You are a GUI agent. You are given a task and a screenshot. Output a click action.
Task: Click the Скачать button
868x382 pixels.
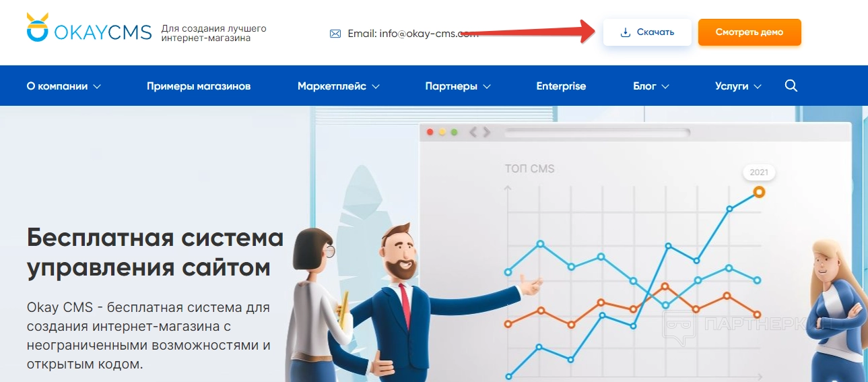pyautogui.click(x=647, y=32)
